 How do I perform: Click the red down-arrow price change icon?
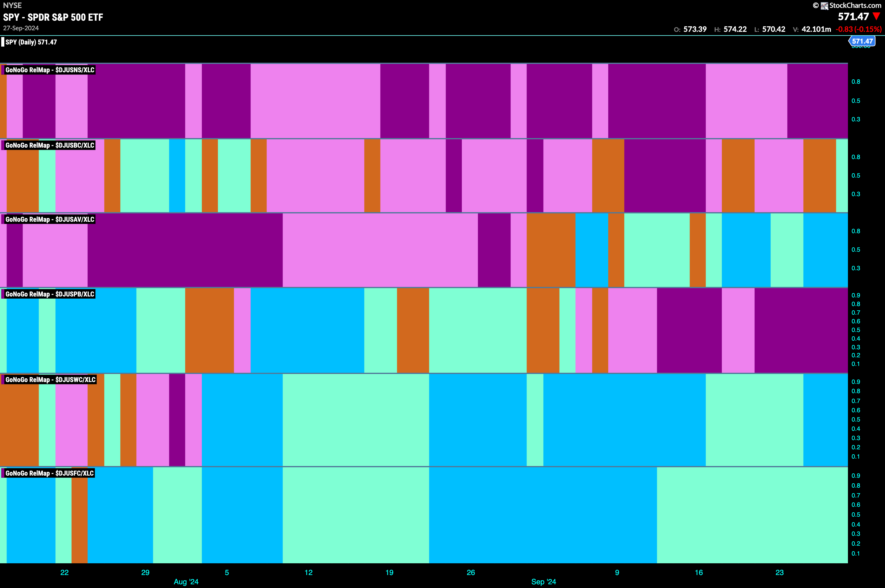(876, 16)
